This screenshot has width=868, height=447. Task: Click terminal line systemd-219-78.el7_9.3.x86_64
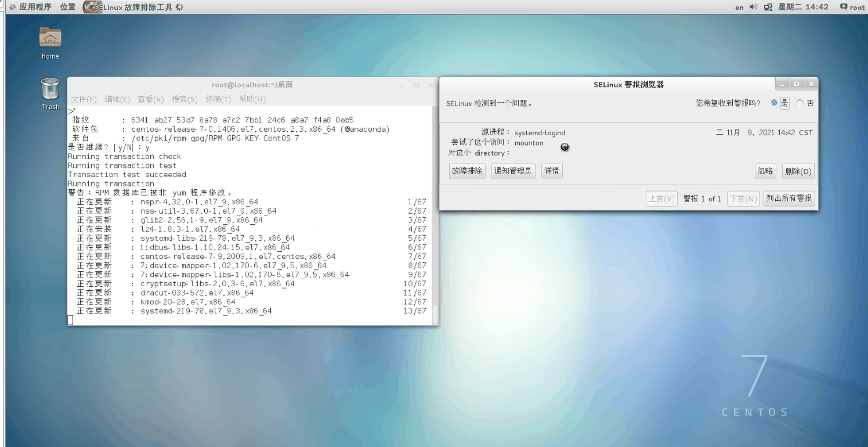206,311
